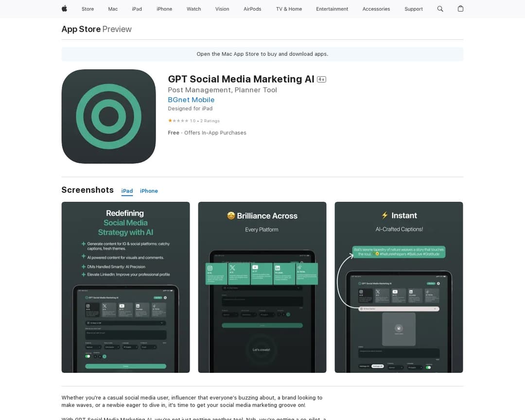Image resolution: width=525 pixels, height=420 pixels.
Task: Open the Tone of voice dropdown
Action: (111, 347)
